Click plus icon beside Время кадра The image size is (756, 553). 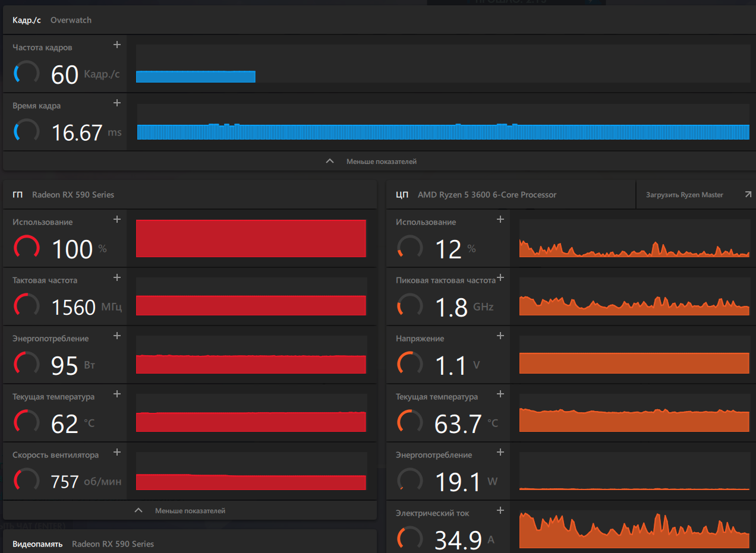117,103
